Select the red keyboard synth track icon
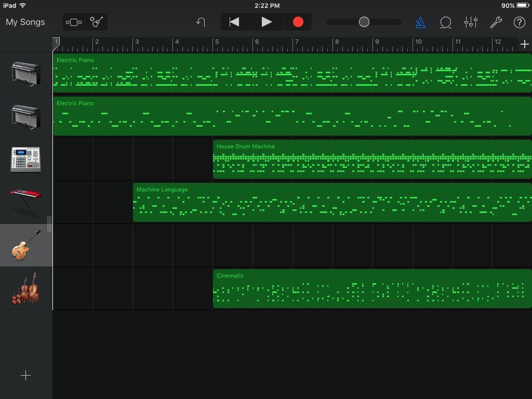 click(25, 202)
